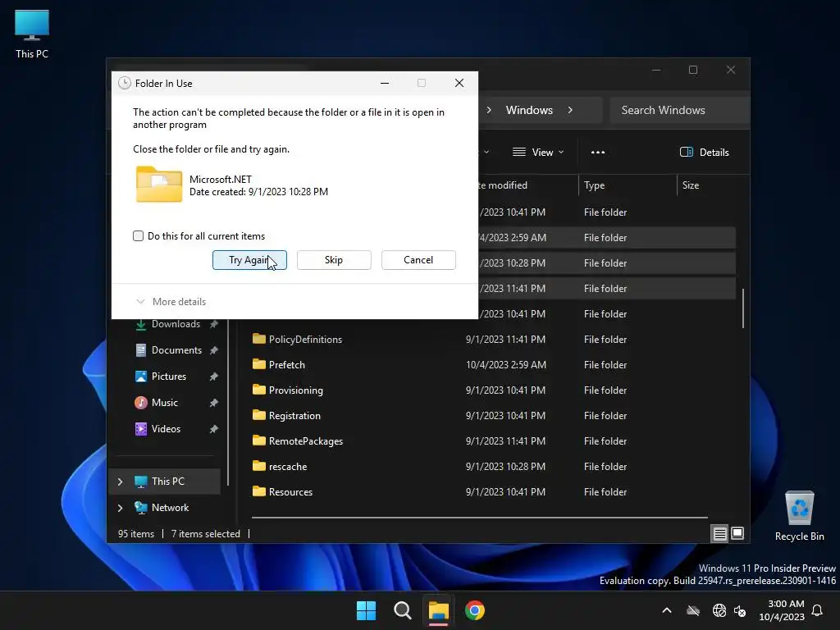Expand the Network tree node
The height and width of the screenshot is (630, 840).
click(121, 508)
